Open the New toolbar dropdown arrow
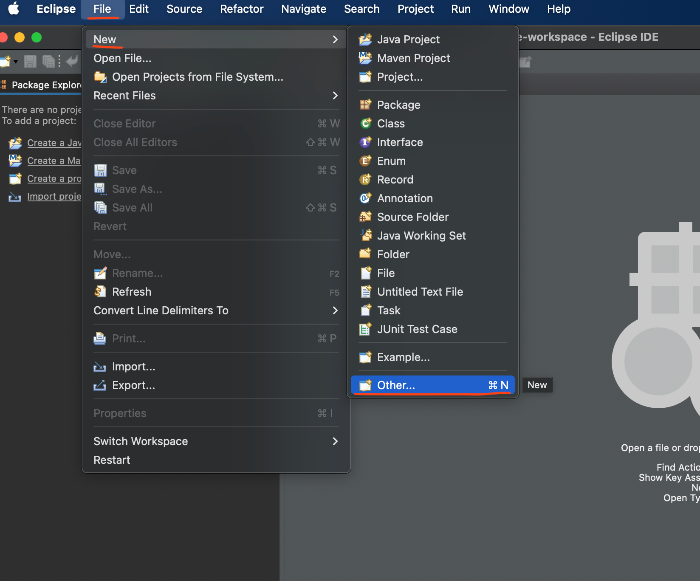Viewport: 700px width, 581px height. (16, 61)
